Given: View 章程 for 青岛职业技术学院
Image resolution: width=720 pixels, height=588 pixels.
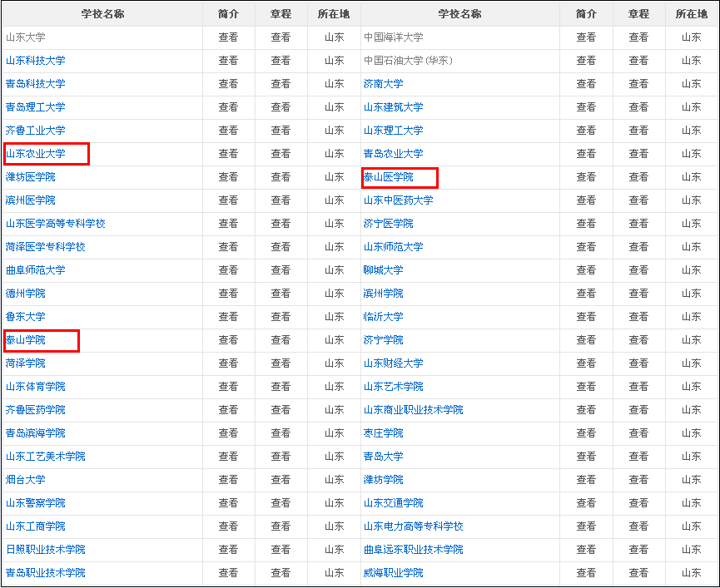Looking at the screenshot, I should point(281,573).
